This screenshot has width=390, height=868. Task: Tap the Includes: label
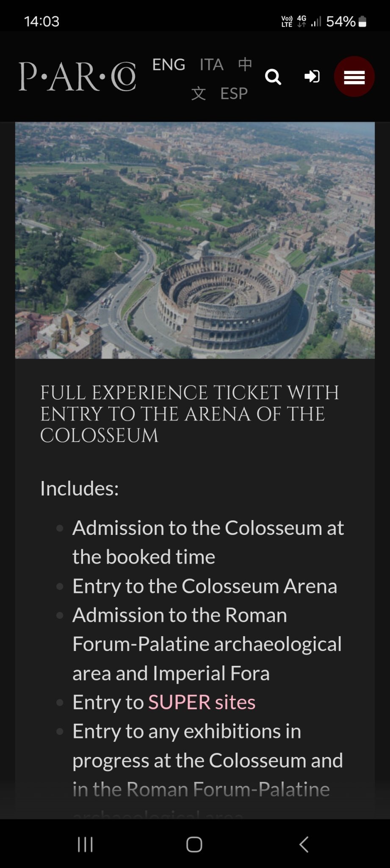point(79,488)
